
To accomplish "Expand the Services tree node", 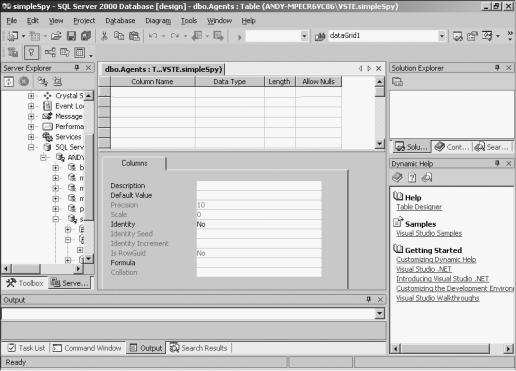I will click(31, 137).
